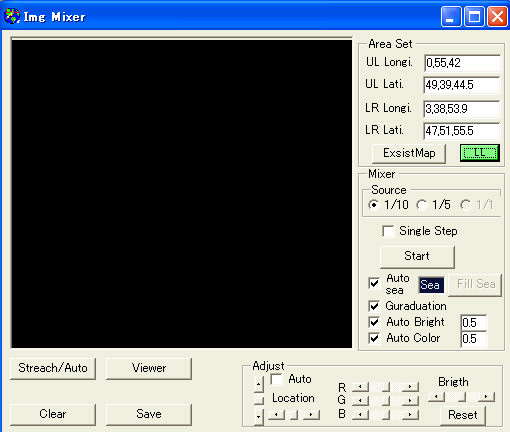Click the Brigth slider right arrow

coord(487,397)
